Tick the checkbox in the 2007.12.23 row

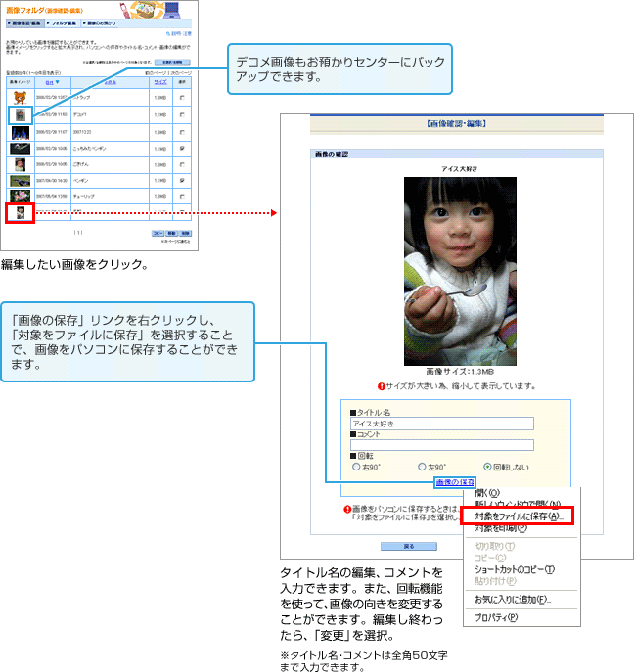(182, 132)
